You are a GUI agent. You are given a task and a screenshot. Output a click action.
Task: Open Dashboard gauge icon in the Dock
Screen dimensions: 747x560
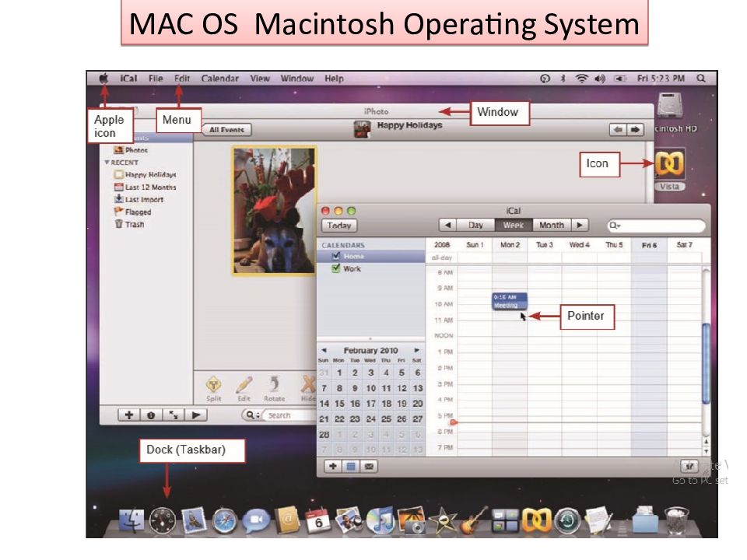(163, 520)
